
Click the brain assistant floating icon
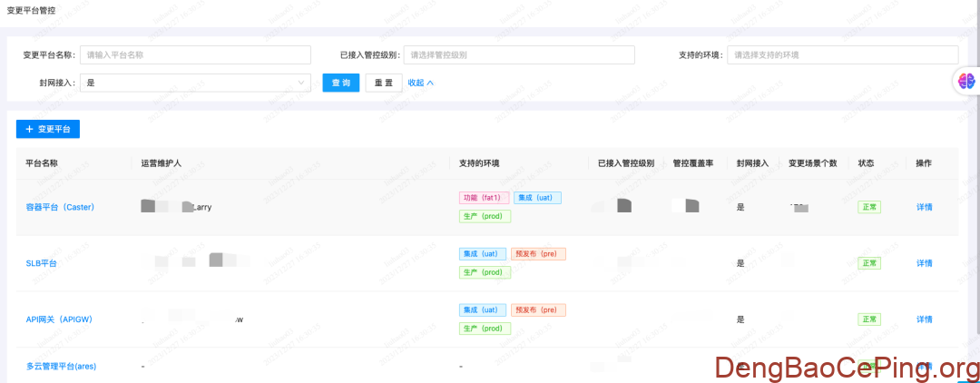[967, 81]
